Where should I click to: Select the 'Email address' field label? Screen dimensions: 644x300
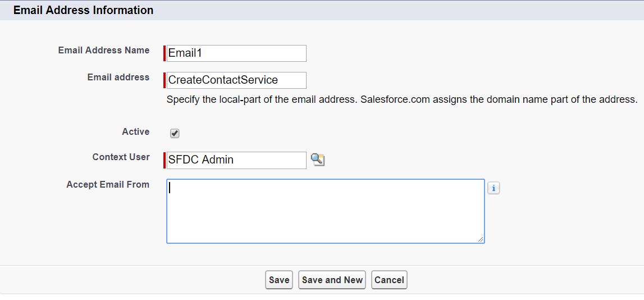pyautogui.click(x=118, y=77)
